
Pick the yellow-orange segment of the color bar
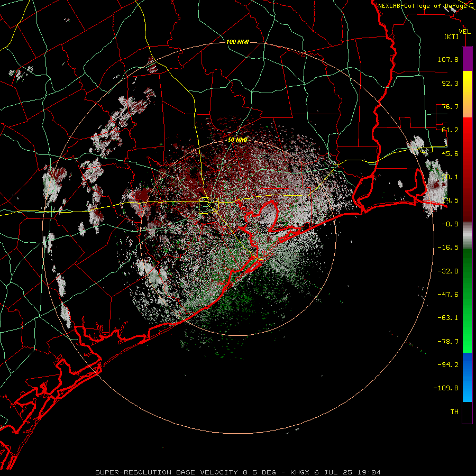tap(467, 94)
